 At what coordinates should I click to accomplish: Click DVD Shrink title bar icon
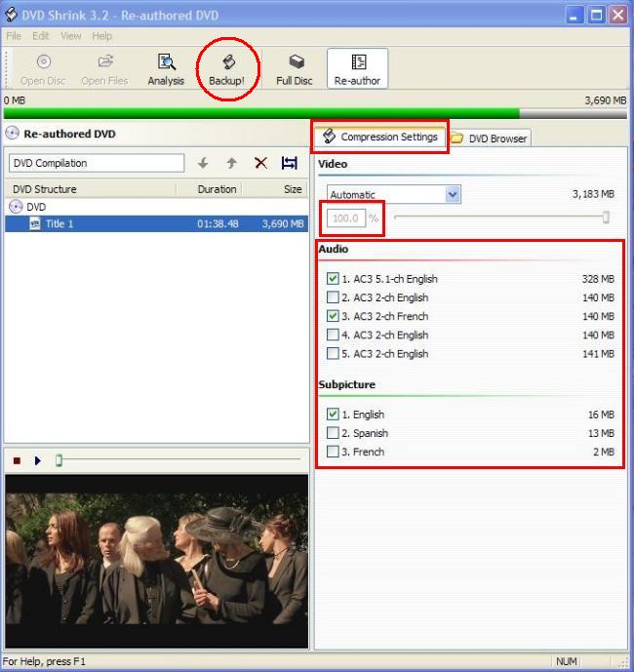point(11,15)
